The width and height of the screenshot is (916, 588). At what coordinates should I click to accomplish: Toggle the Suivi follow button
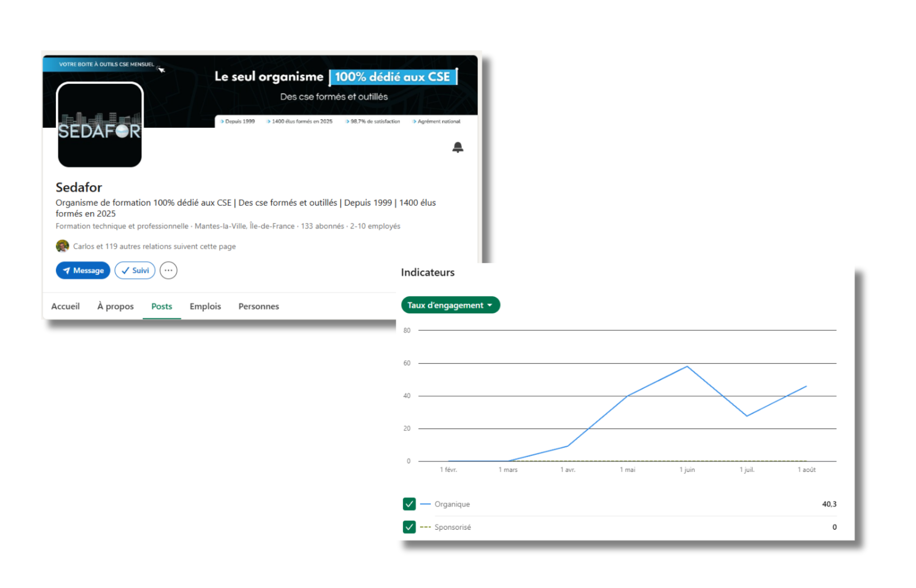coord(135,270)
